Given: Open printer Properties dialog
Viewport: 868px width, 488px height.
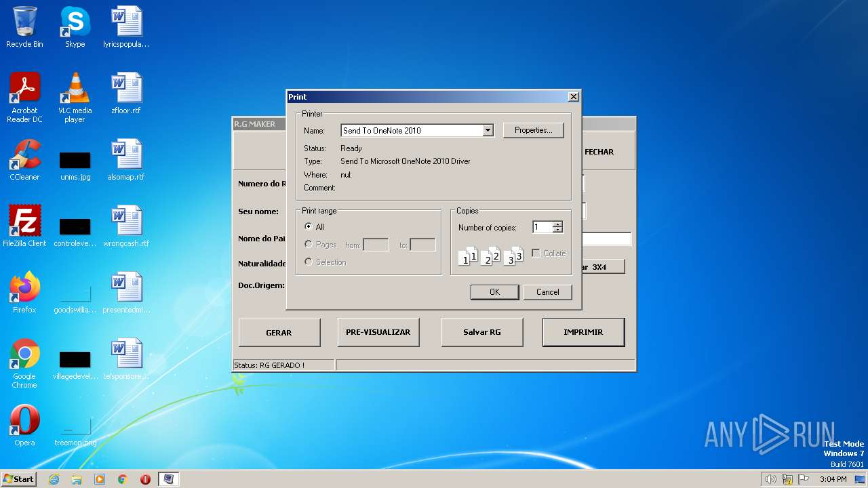Looking at the screenshot, I should (533, 130).
